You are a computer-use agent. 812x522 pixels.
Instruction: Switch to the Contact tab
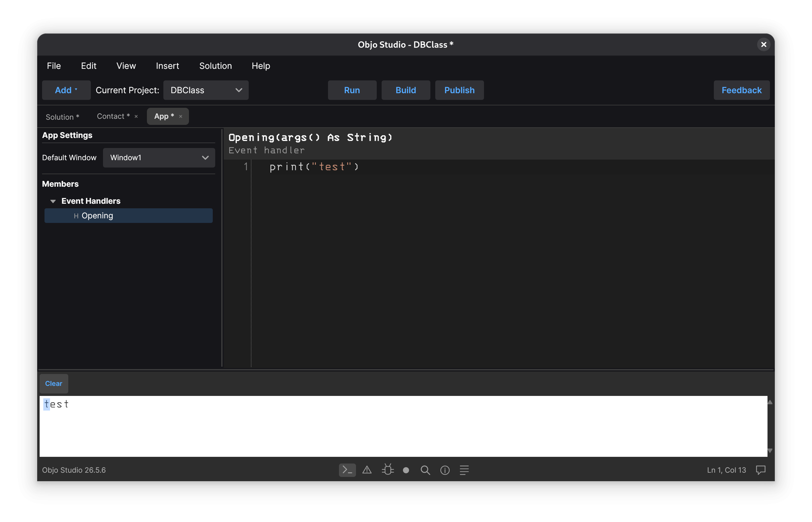(x=113, y=116)
